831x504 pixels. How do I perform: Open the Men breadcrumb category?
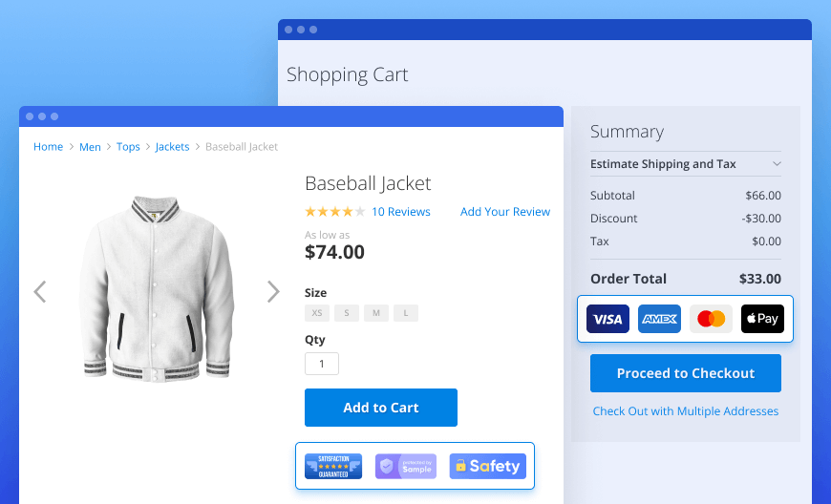click(x=90, y=147)
